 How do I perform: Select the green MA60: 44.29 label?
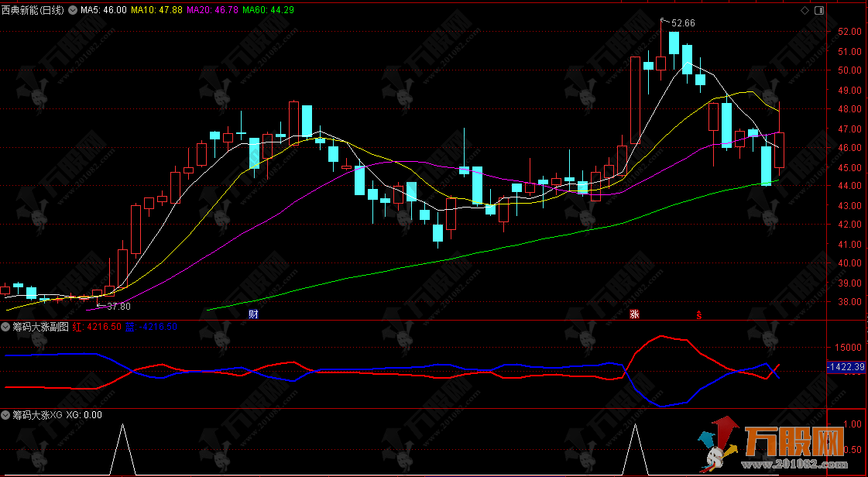click(x=269, y=10)
